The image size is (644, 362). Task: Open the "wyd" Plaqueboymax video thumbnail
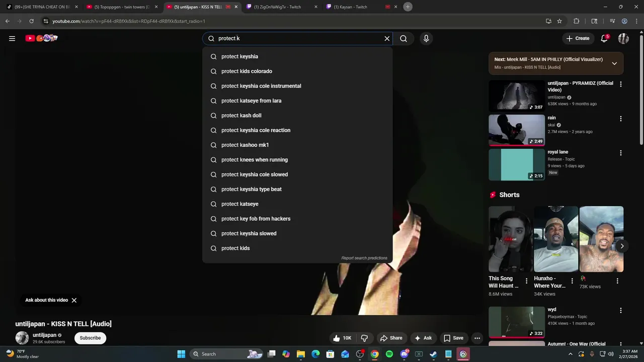click(517, 322)
